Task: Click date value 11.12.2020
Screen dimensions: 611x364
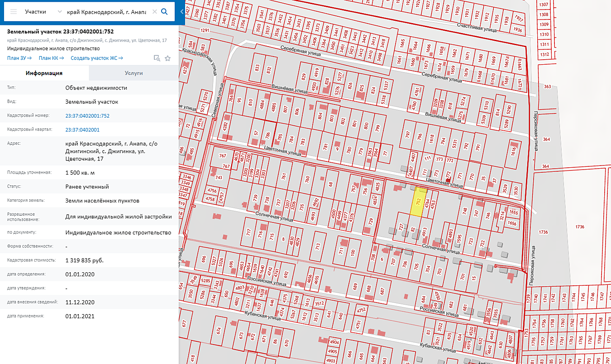Action: click(x=80, y=302)
